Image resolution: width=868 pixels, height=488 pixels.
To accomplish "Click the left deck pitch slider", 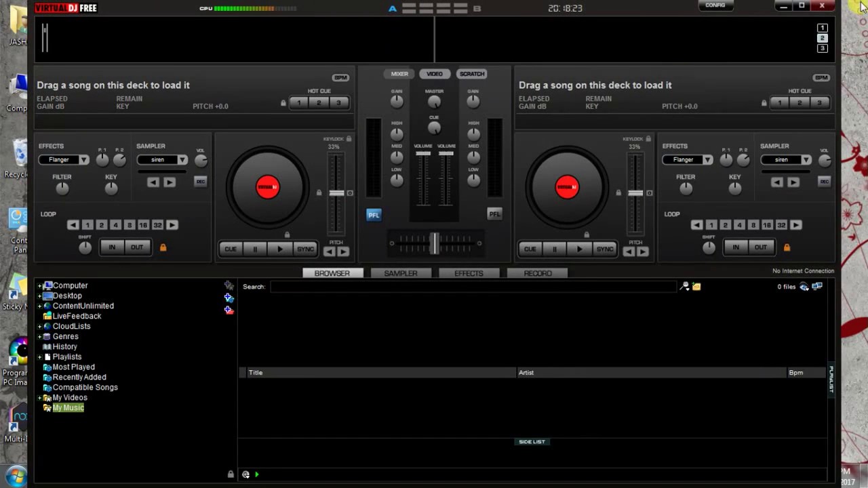I will coord(336,193).
